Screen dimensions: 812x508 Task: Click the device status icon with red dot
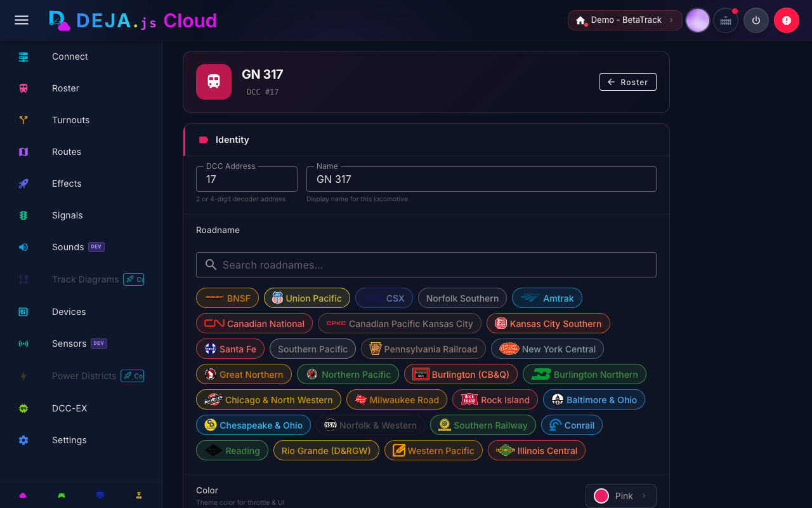(x=726, y=20)
